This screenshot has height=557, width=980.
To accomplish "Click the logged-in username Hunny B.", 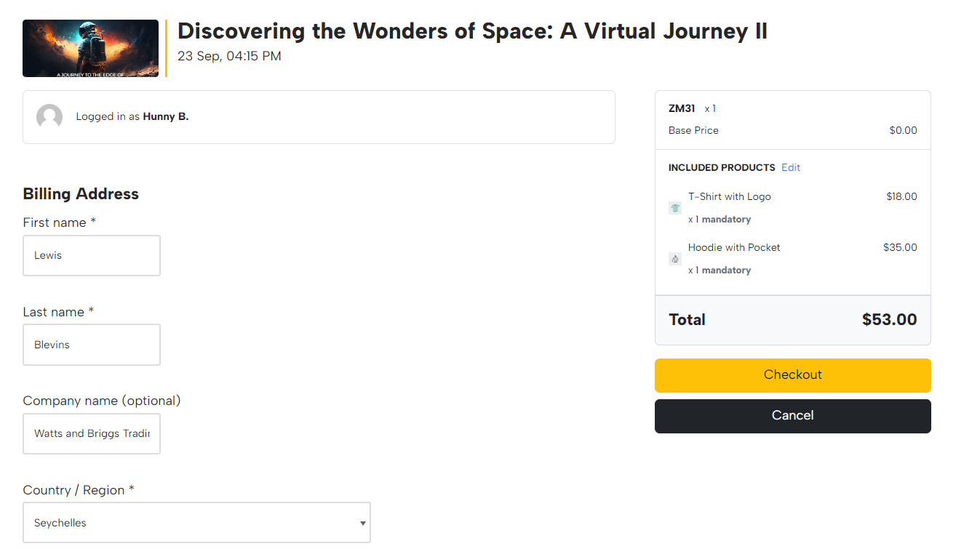I will (165, 116).
